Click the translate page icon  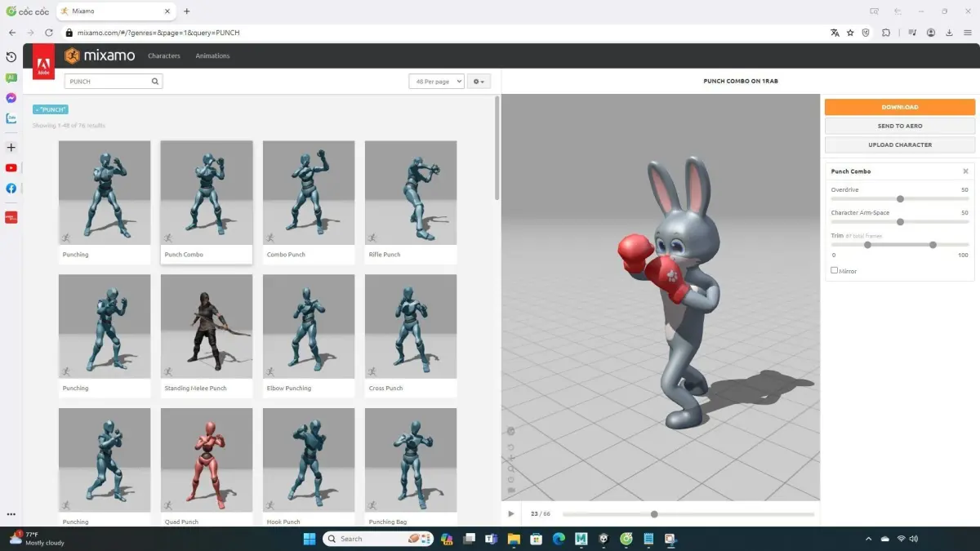pyautogui.click(x=835, y=33)
